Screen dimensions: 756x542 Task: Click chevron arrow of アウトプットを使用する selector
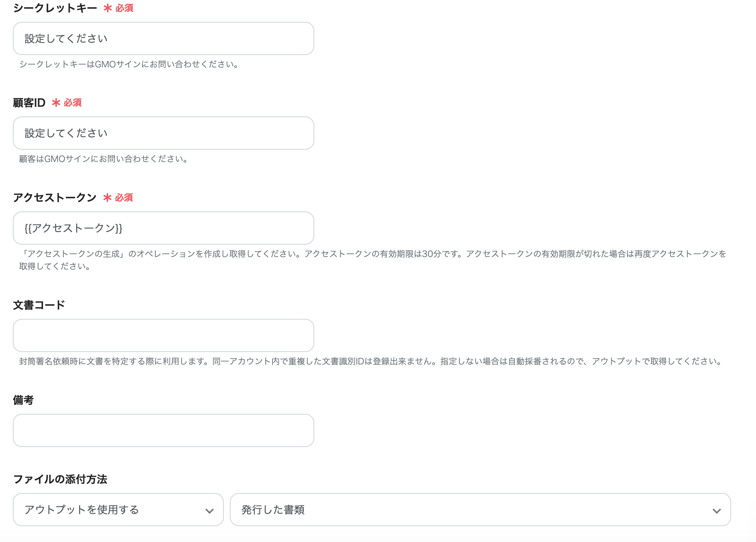pyautogui.click(x=209, y=511)
